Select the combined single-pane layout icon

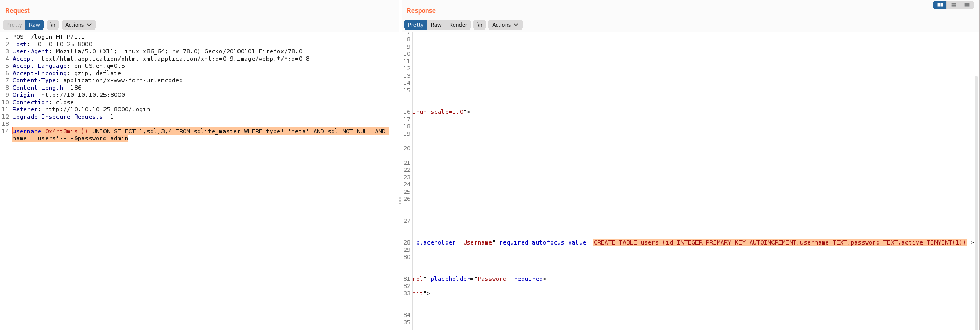click(x=967, y=5)
